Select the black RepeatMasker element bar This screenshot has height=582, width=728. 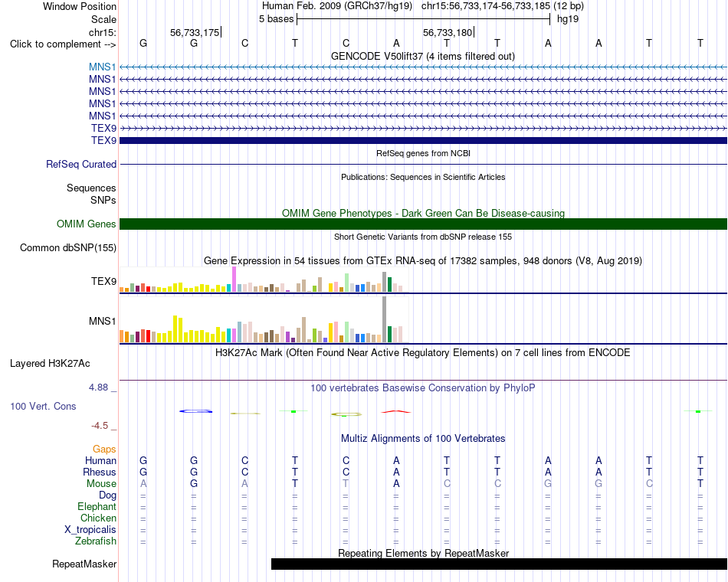point(499,564)
